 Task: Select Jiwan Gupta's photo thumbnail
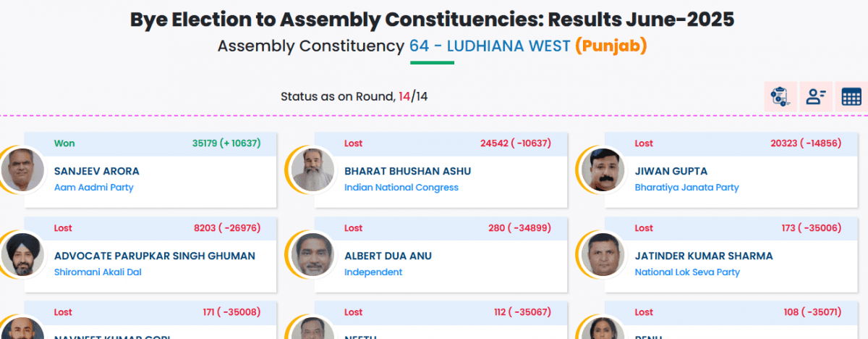coord(603,169)
